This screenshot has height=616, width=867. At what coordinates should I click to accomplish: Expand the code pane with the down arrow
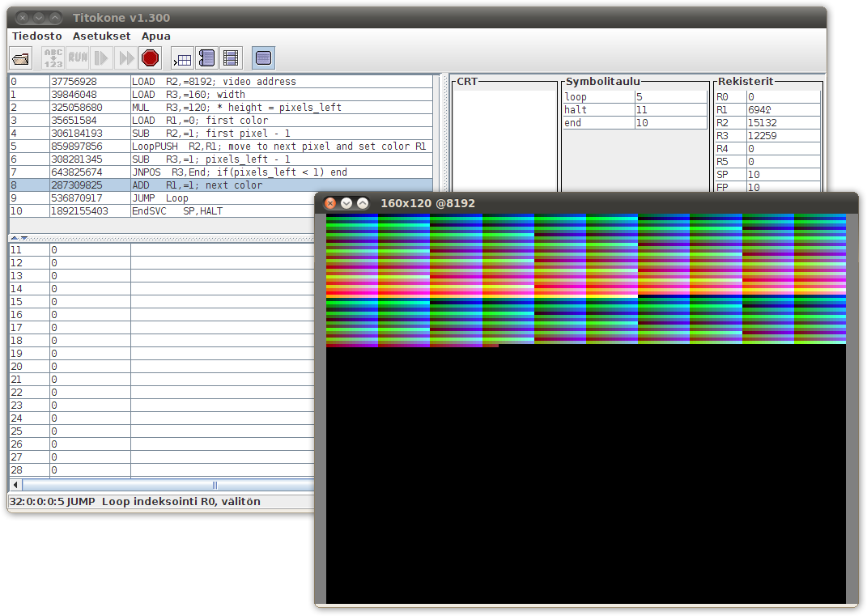(24, 238)
